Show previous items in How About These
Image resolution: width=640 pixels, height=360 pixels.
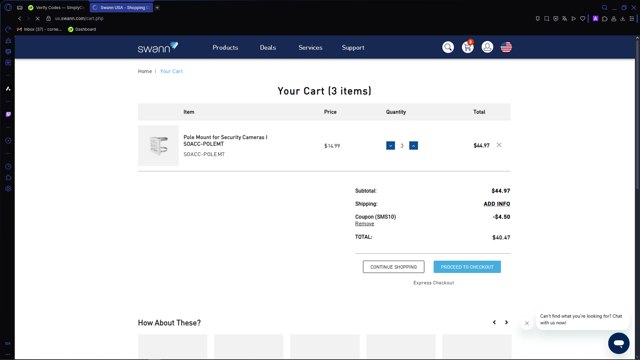click(x=494, y=322)
